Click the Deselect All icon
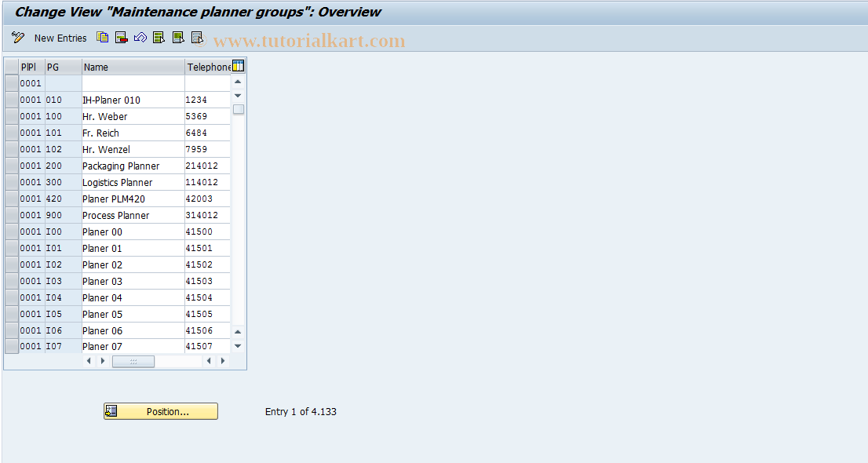This screenshot has height=463, width=868. click(197, 38)
